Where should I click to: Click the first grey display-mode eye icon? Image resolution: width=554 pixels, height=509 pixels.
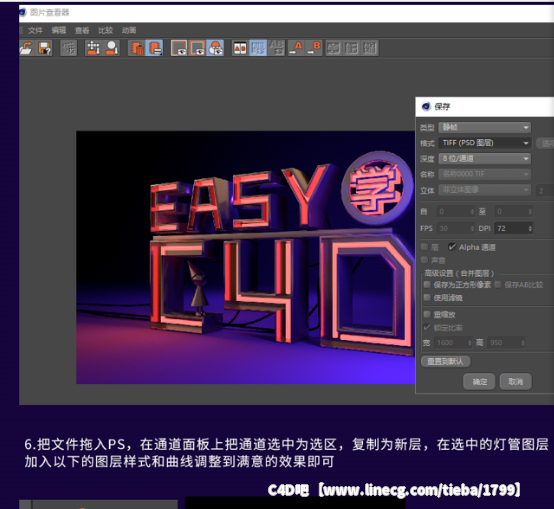(x=179, y=48)
